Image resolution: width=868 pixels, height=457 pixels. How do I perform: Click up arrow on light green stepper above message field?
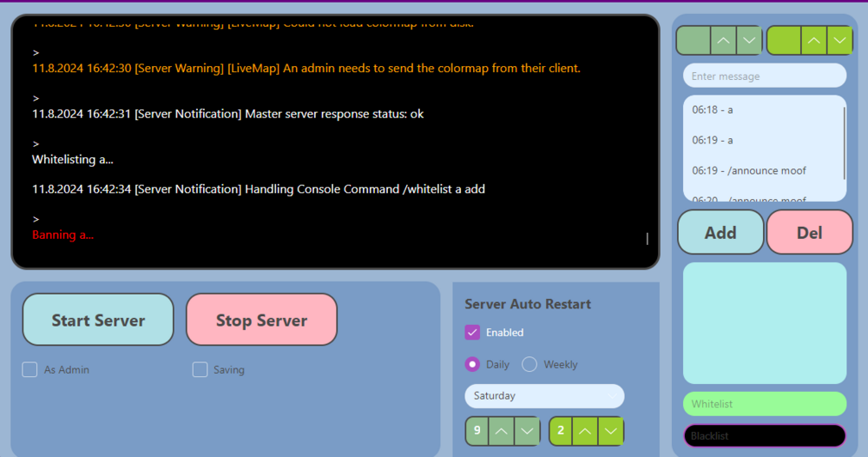[x=813, y=40]
